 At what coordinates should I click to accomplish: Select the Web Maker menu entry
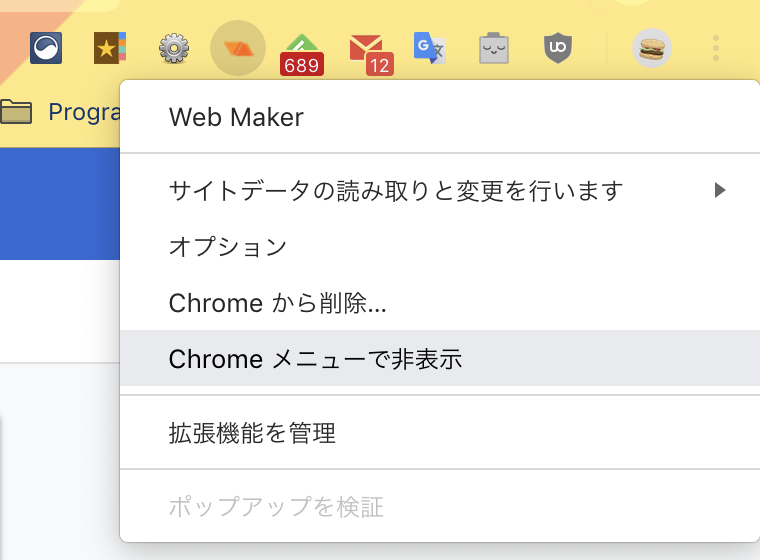tap(440, 117)
